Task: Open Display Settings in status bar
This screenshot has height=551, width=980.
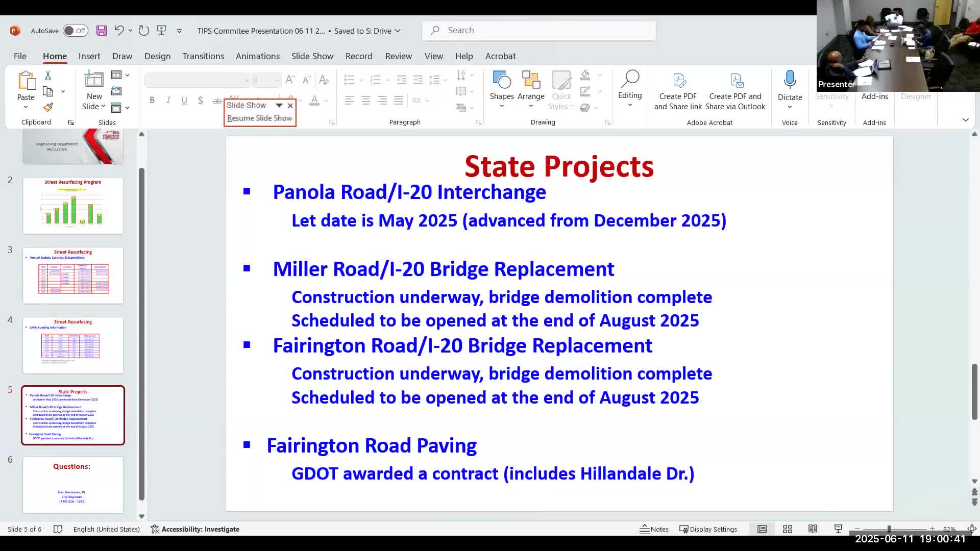Action: 708,529
